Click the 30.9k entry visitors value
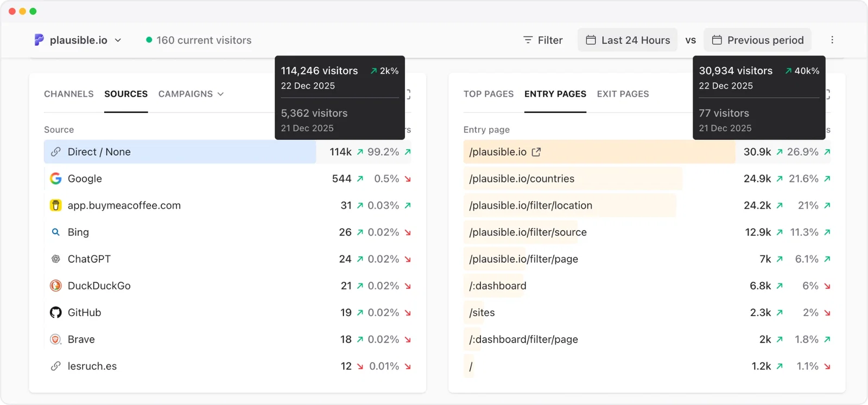The width and height of the screenshot is (868, 405). click(757, 152)
